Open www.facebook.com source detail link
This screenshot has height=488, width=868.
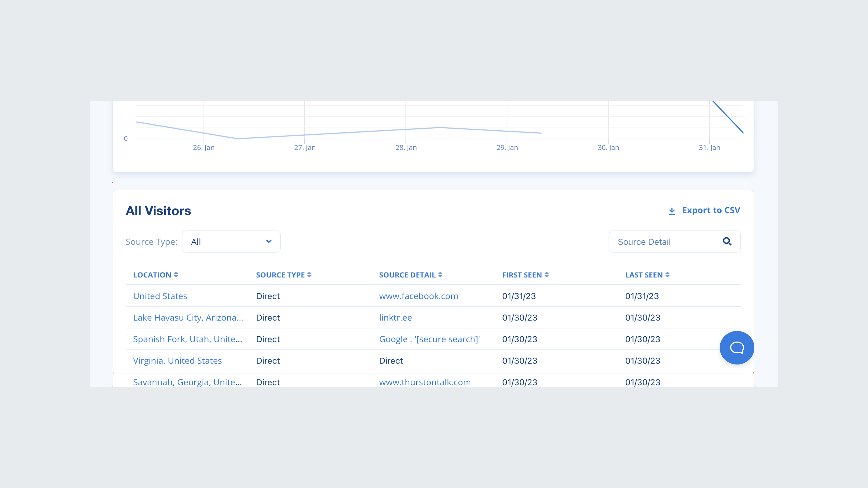click(x=418, y=296)
